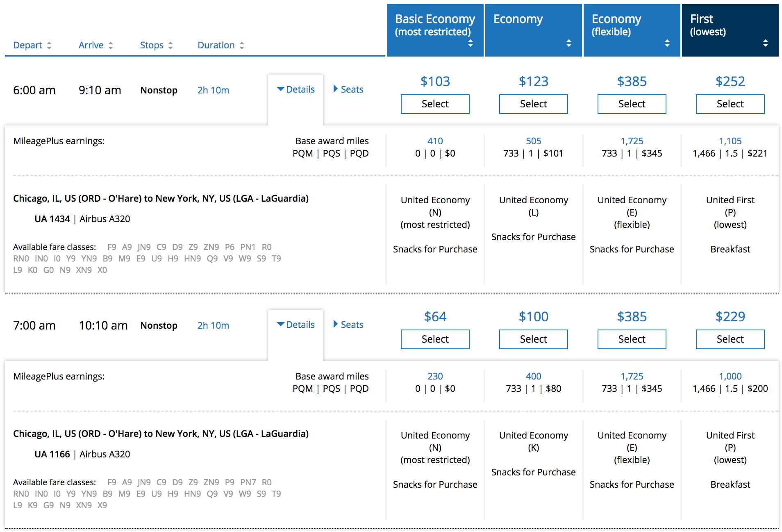Viewport: 782px width, 532px height.
Task: Select the $252 First fare
Action: 730,104
